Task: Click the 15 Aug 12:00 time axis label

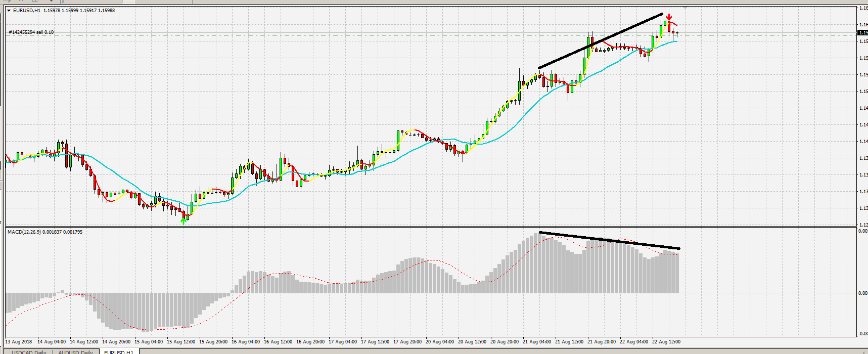Action: point(181,342)
